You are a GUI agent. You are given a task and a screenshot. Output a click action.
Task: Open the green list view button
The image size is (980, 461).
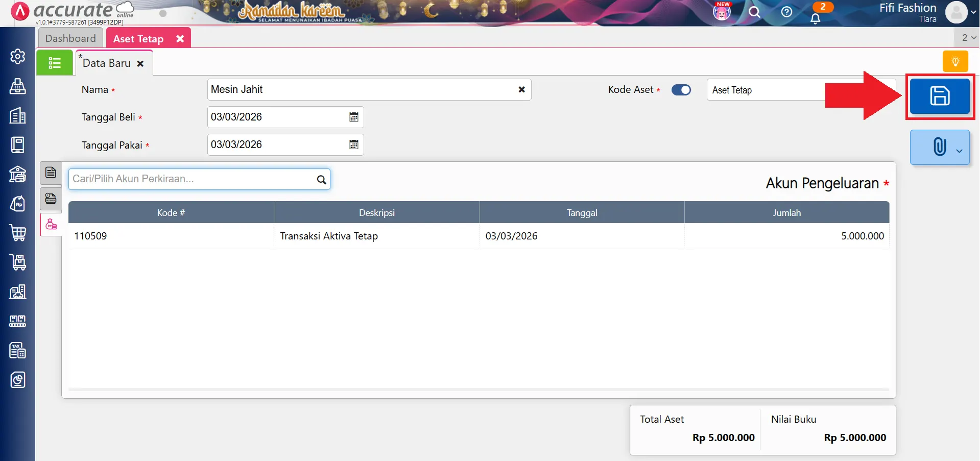point(55,63)
